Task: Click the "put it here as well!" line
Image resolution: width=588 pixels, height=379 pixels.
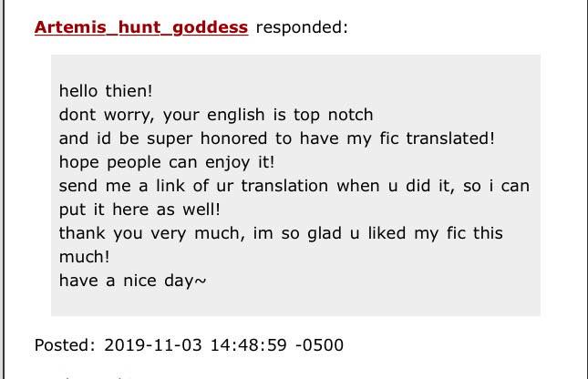Action: (139, 210)
